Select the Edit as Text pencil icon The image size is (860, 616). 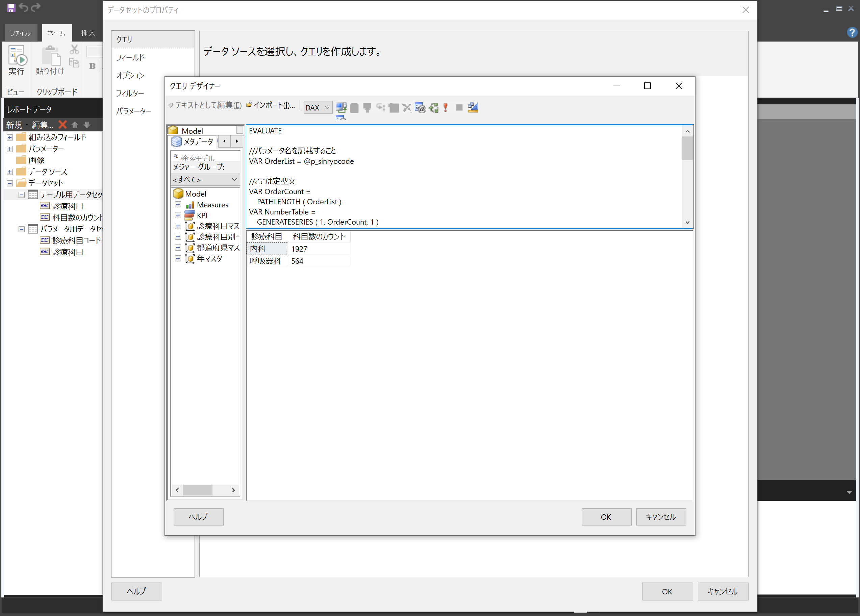[x=171, y=105]
